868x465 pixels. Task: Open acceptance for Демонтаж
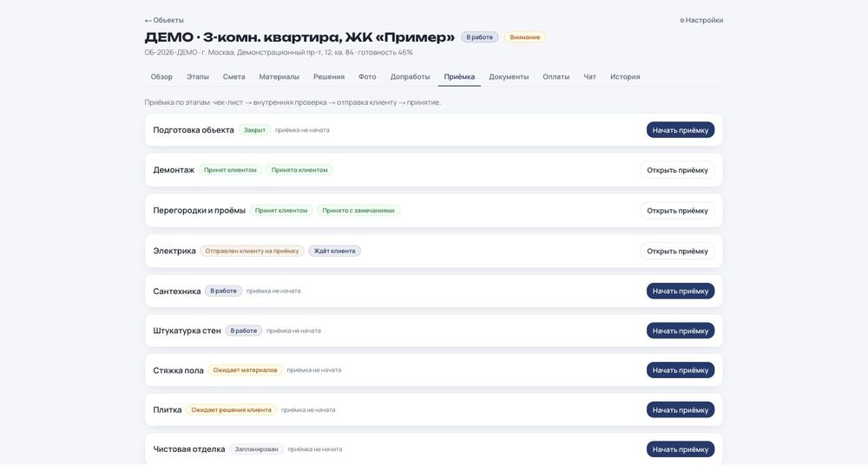(678, 170)
